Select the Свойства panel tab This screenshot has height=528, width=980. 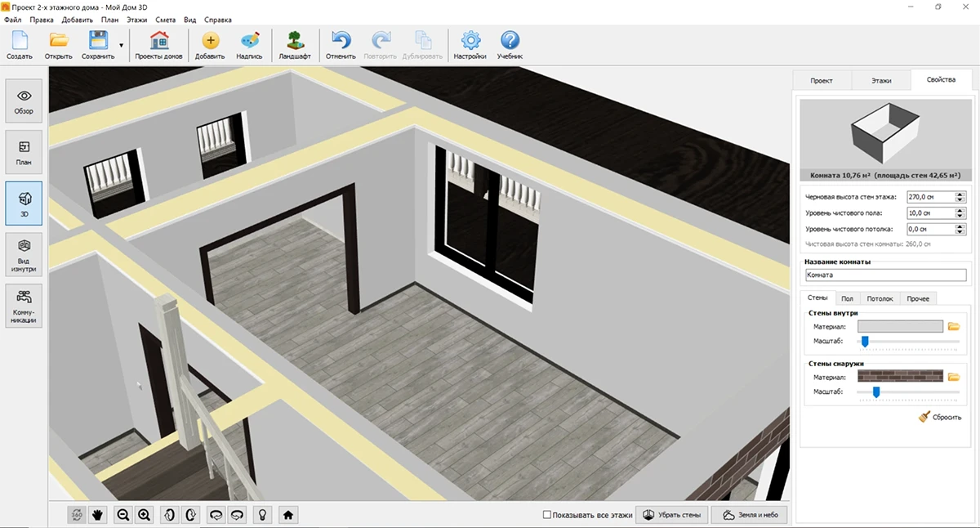pos(942,79)
